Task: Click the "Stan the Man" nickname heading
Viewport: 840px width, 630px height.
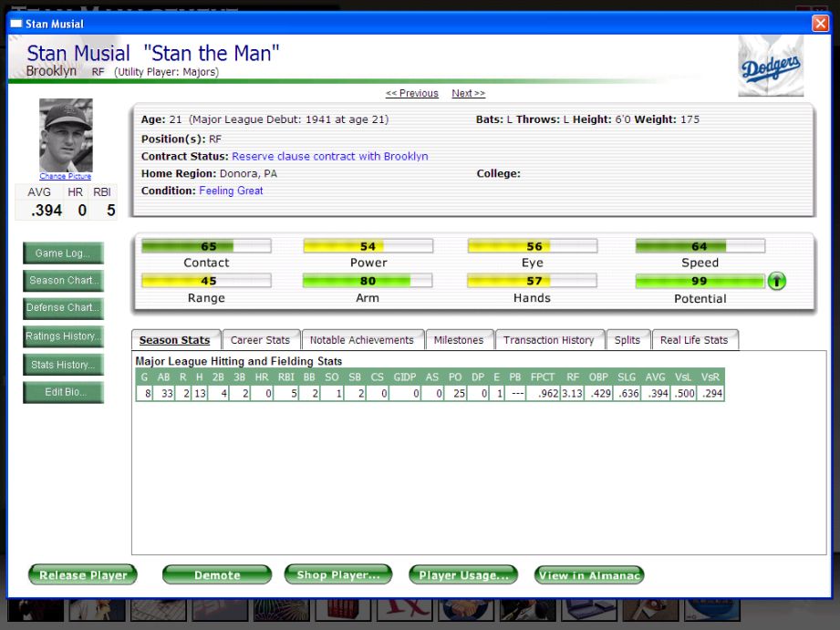Action: (x=212, y=53)
